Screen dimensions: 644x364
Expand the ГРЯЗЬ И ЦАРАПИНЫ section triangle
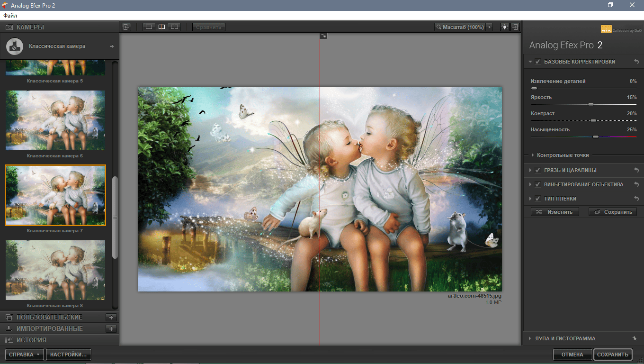(530, 170)
